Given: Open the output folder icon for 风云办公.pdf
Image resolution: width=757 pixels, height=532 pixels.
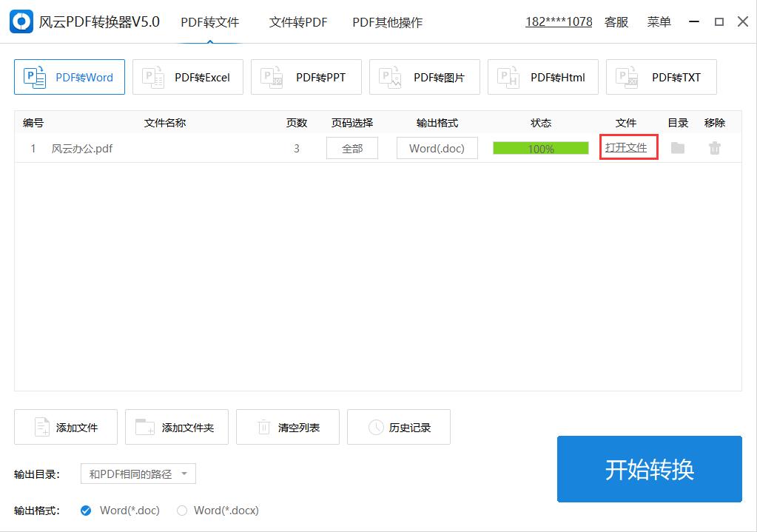Looking at the screenshot, I should [677, 148].
